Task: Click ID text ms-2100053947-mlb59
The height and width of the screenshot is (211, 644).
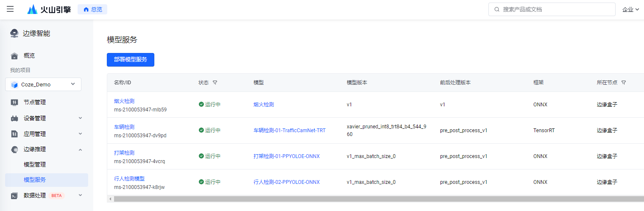Action: pos(140,109)
